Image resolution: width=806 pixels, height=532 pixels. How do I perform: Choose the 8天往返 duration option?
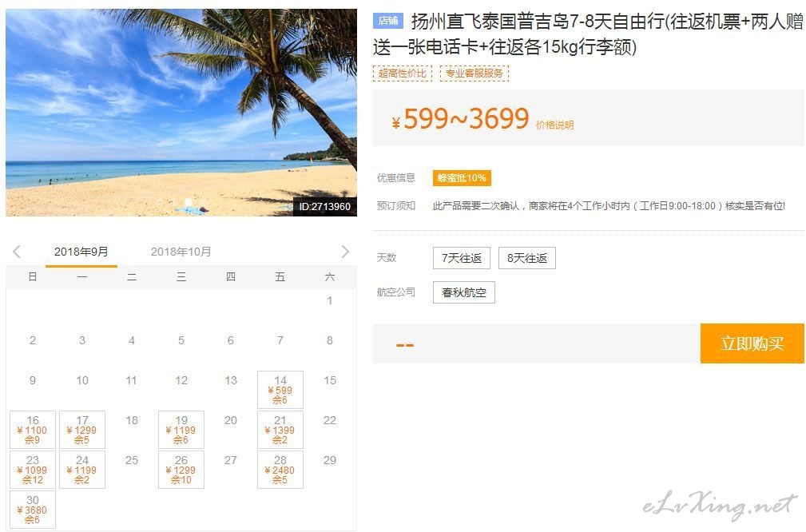coord(527,258)
